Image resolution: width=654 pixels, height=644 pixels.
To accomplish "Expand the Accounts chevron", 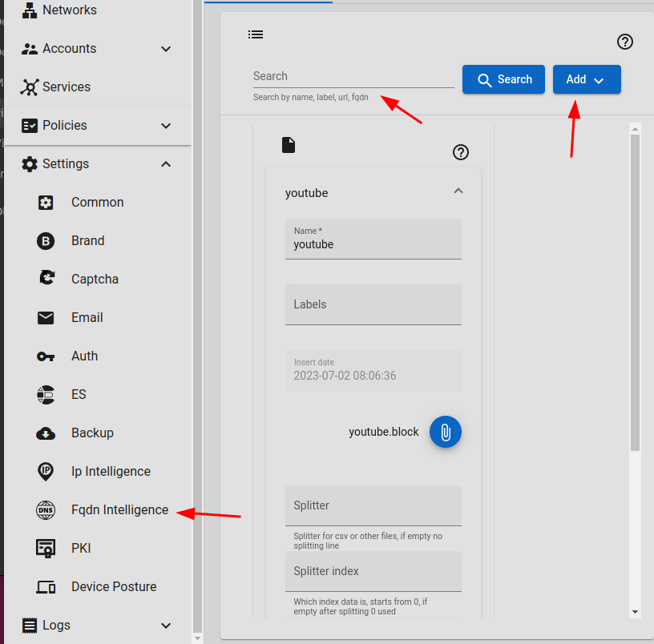I will (x=166, y=49).
